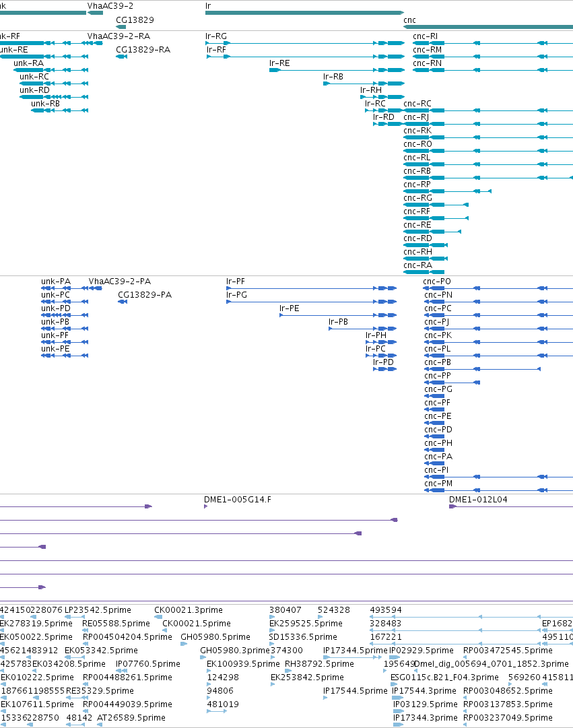Select protein lr-PE

tap(290, 308)
